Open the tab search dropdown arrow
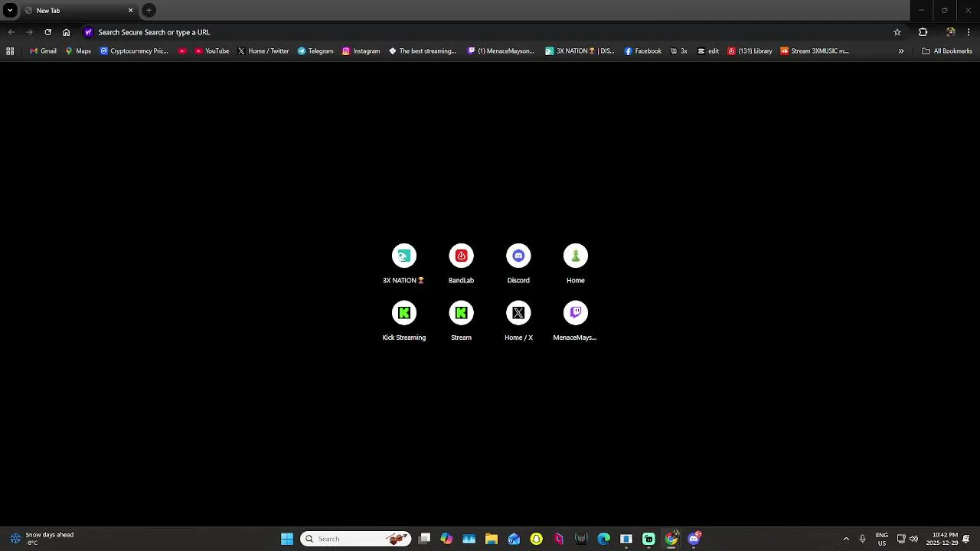This screenshot has height=551, width=980. 10,10
